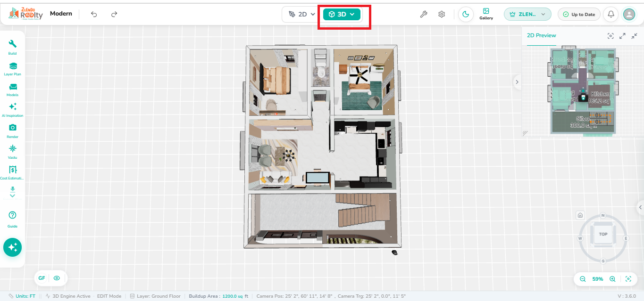Click the TOP face of view cube
This screenshot has height=301, width=644.
(603, 234)
